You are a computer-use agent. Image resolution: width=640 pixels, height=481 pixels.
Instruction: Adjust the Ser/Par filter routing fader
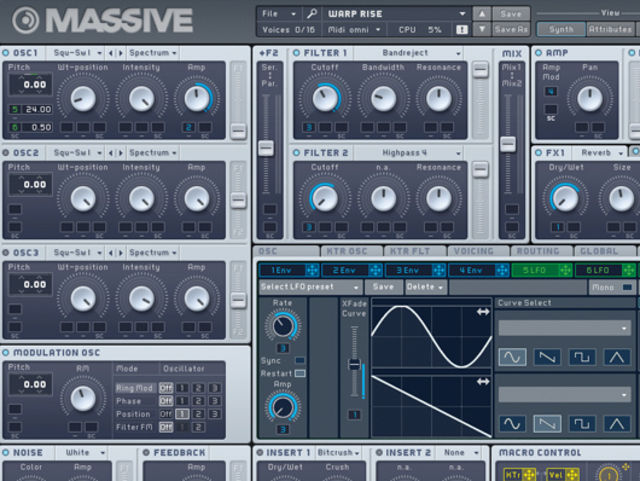click(266, 148)
